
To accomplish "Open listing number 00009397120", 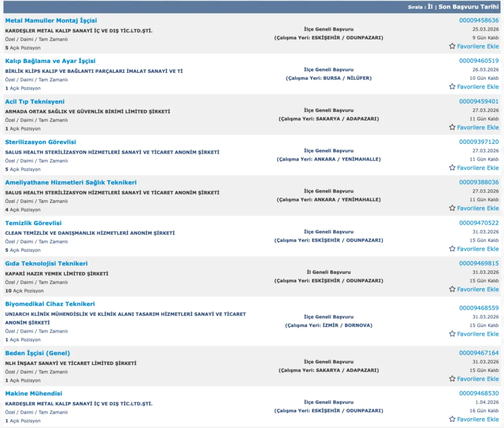I will pos(478,142).
